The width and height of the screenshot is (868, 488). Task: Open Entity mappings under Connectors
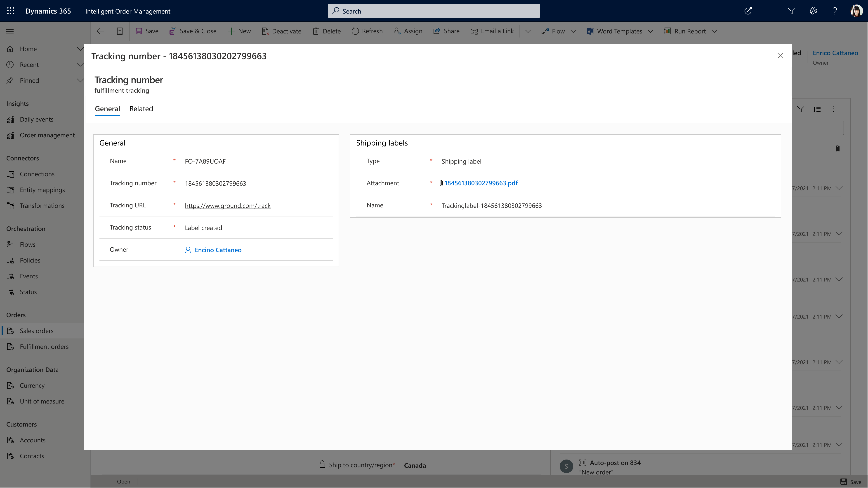pyautogui.click(x=42, y=190)
